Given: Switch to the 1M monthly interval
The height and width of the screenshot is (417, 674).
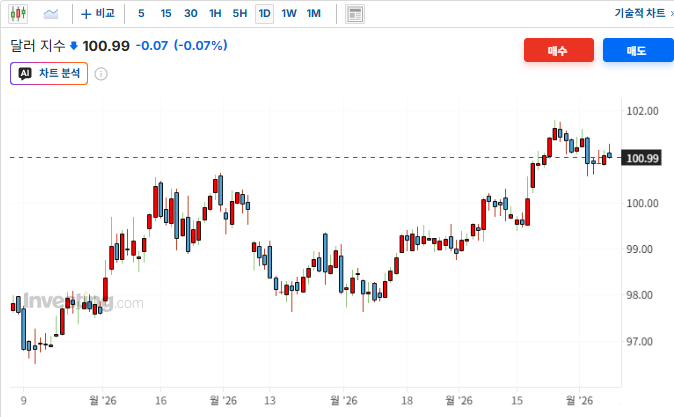Looking at the screenshot, I should tap(313, 14).
